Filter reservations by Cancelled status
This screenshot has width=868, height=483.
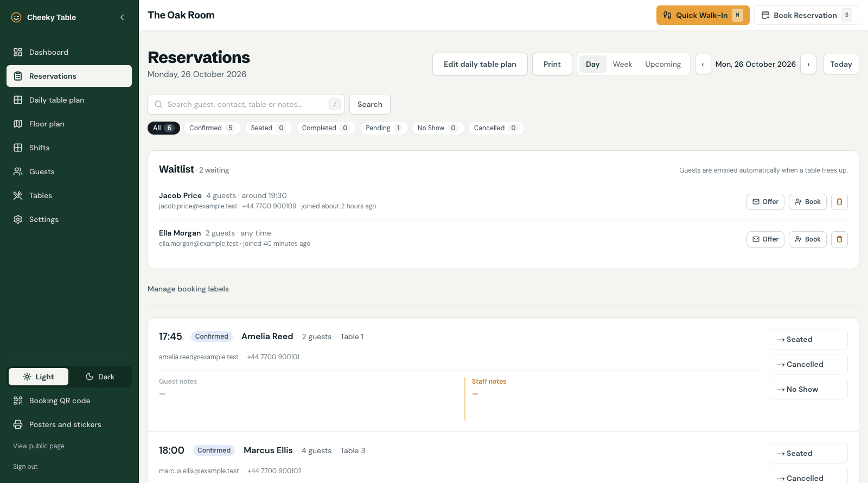point(496,128)
